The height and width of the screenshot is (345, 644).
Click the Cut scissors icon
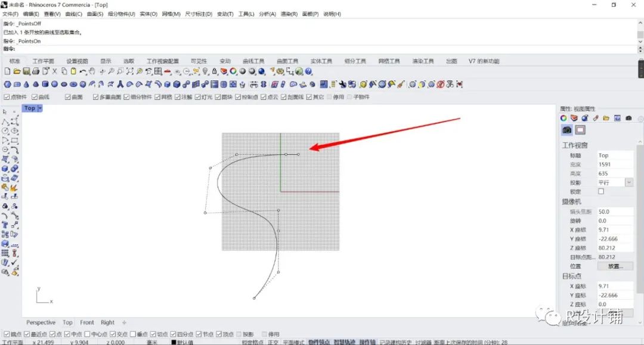(55, 72)
